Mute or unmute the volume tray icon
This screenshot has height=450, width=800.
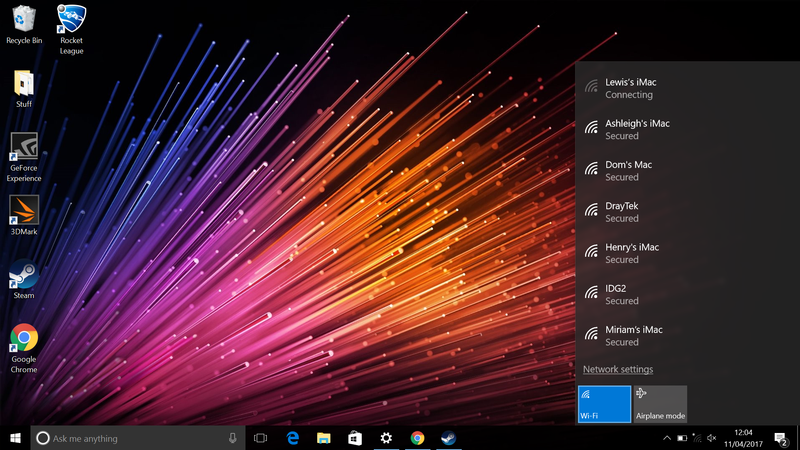712,438
